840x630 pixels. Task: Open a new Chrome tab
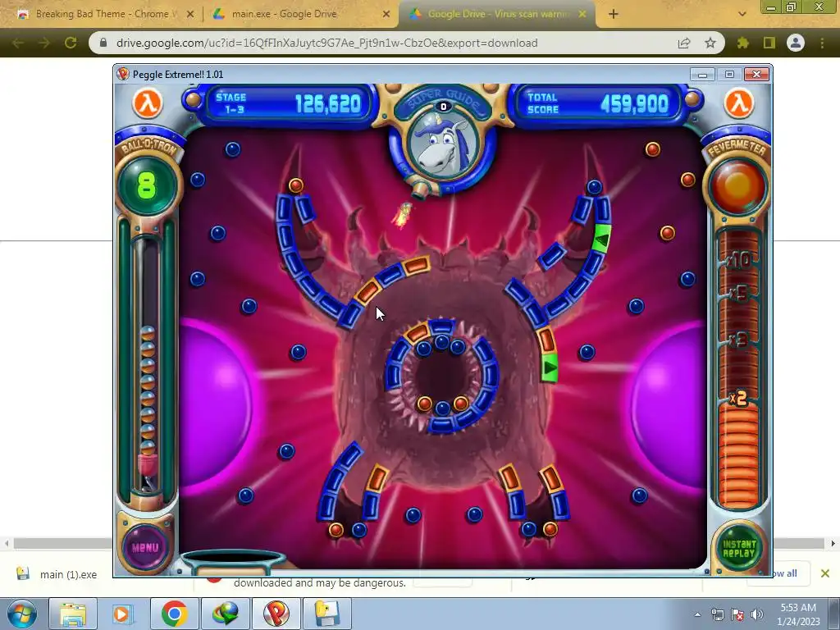coord(614,15)
